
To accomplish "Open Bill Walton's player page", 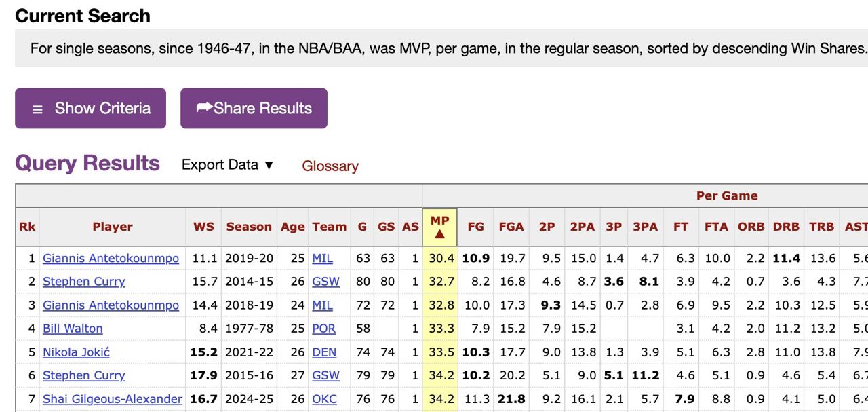I will click(x=72, y=329).
